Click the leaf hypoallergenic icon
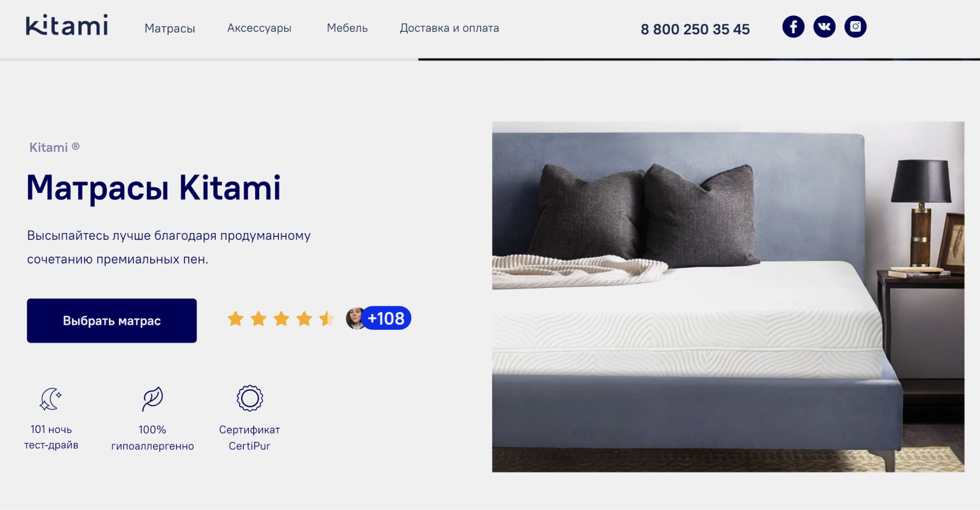 153,399
